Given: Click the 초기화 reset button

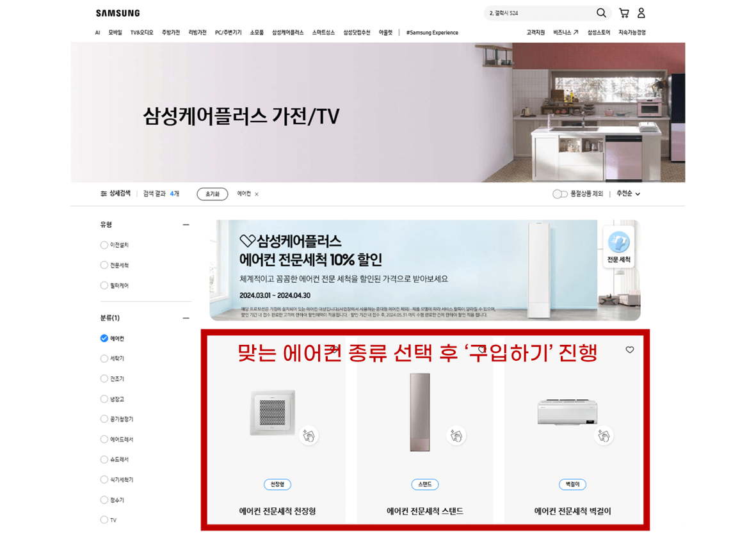Looking at the screenshot, I should (212, 194).
